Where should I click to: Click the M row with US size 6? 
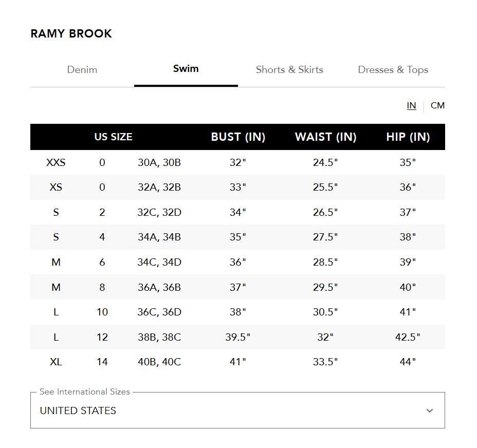(x=238, y=262)
